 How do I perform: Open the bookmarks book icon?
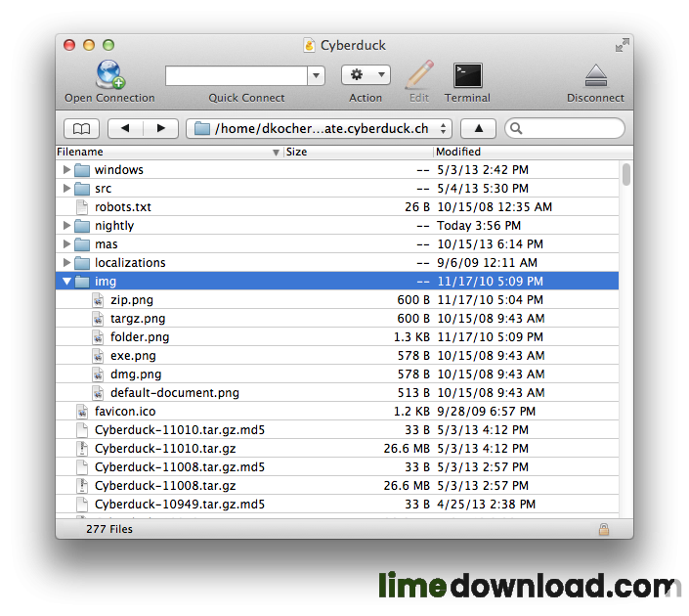(81, 129)
